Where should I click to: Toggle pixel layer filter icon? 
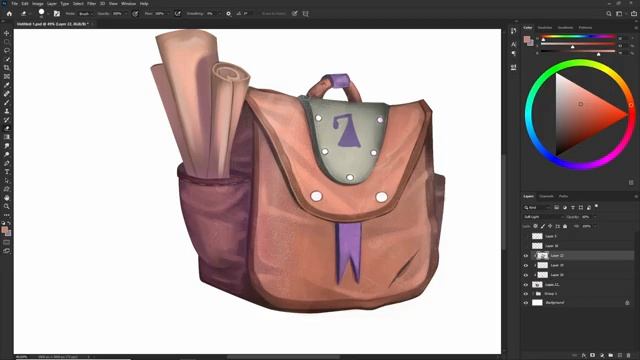556,208
